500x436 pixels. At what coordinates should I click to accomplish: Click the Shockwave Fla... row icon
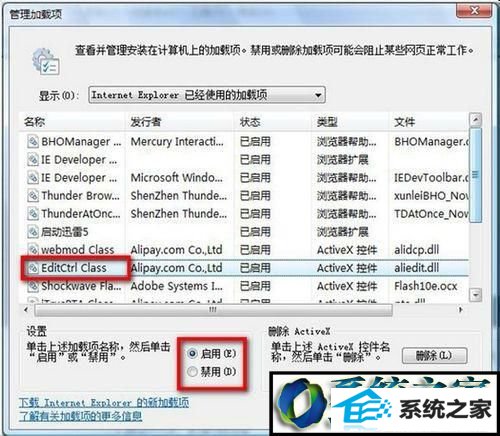(33, 286)
